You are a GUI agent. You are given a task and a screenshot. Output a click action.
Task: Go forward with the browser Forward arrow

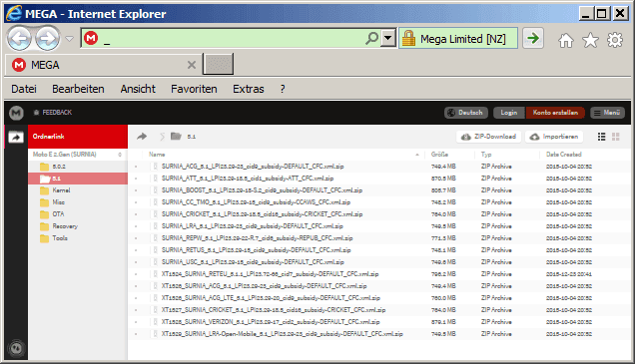[47, 39]
